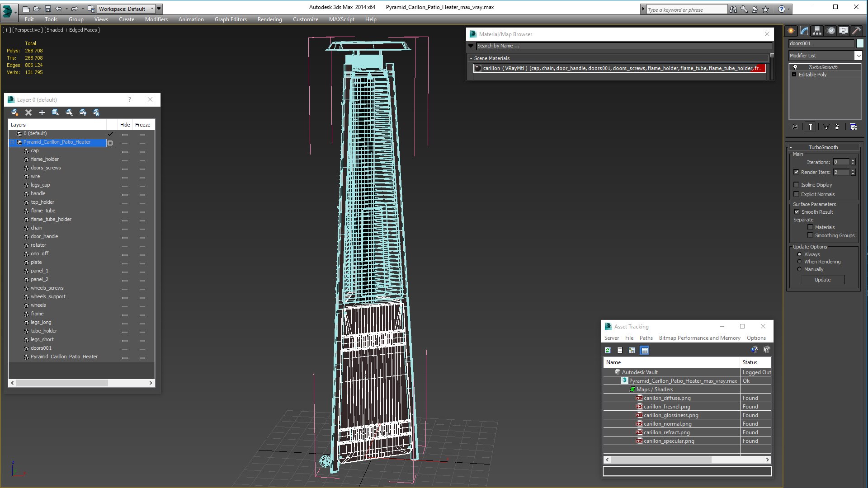Open the Graph Editors menu

[231, 19]
